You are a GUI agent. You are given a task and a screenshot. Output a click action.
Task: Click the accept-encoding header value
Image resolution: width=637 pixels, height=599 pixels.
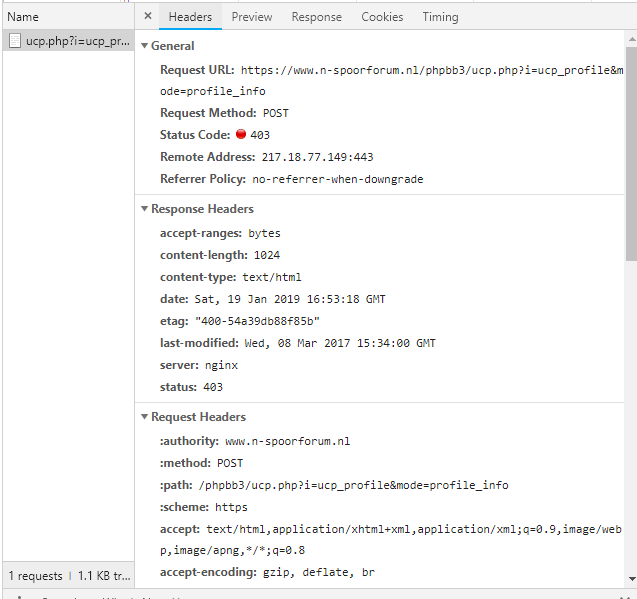[x=319, y=572]
